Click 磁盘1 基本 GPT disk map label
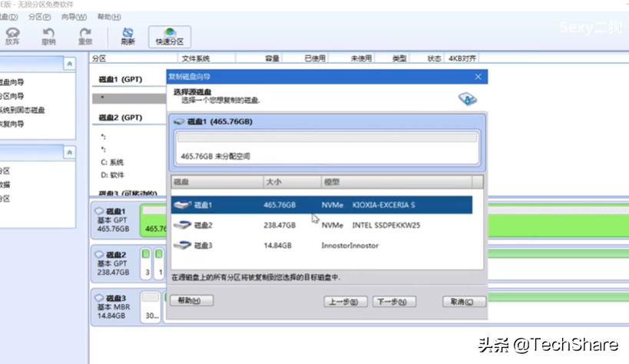629x364 pixels. point(113,220)
